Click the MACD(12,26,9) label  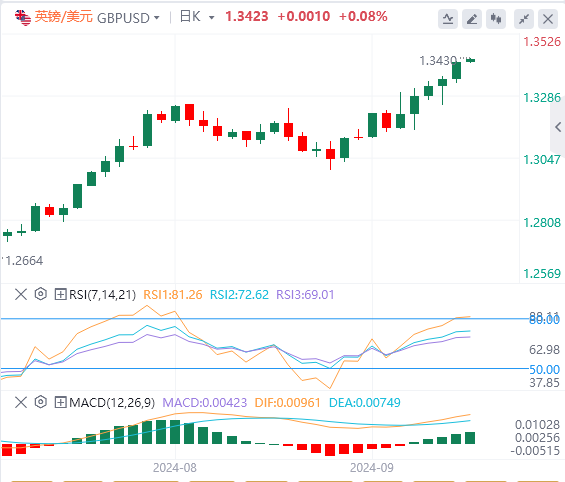112,402
